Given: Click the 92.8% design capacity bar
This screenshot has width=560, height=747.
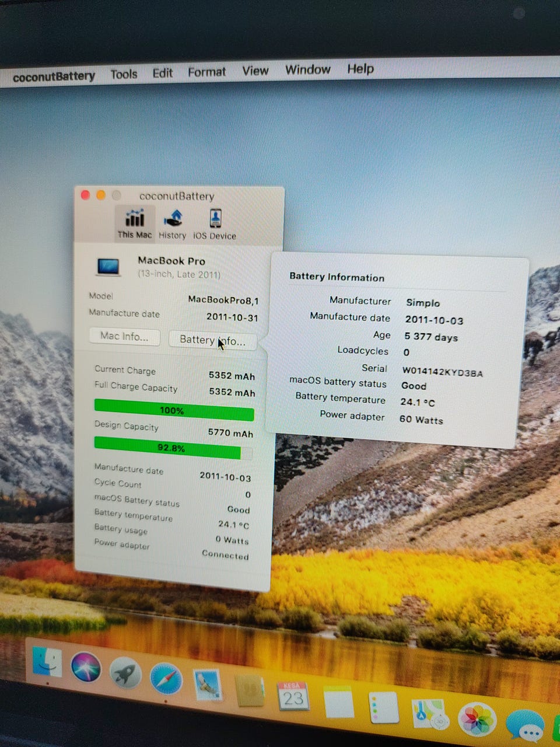Looking at the screenshot, I should 173,448.
